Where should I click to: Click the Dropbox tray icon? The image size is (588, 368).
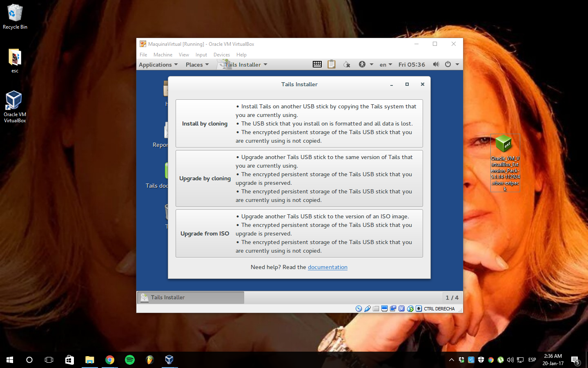[461, 360]
